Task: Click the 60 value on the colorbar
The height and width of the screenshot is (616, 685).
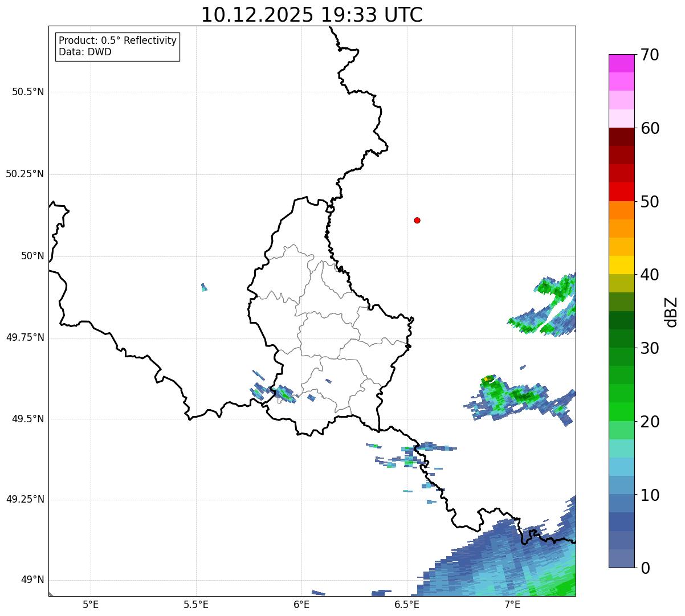Action: point(650,128)
